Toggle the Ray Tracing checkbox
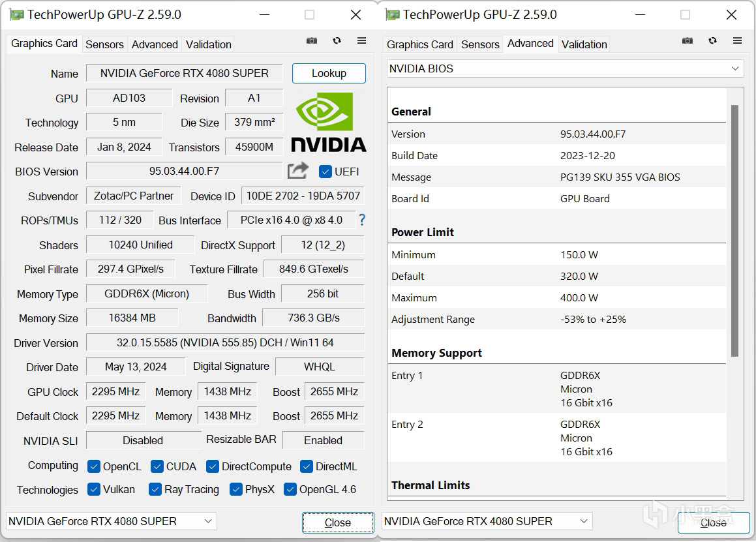 (x=155, y=489)
